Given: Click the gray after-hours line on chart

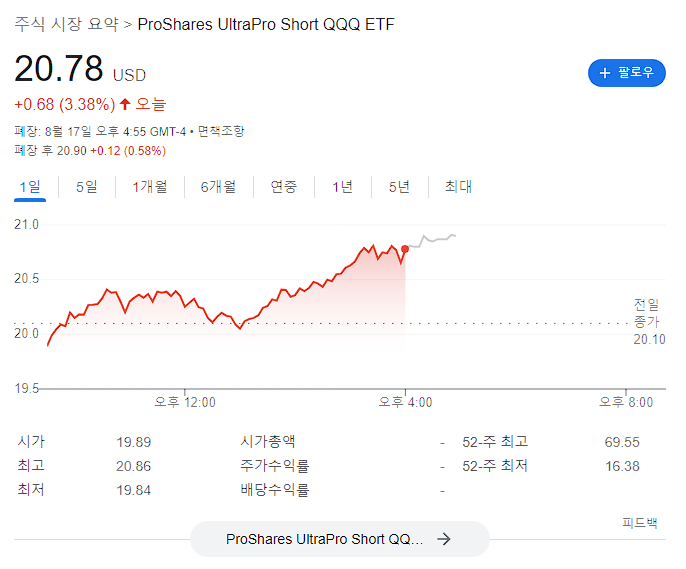Looking at the screenshot, I should pos(432,240).
